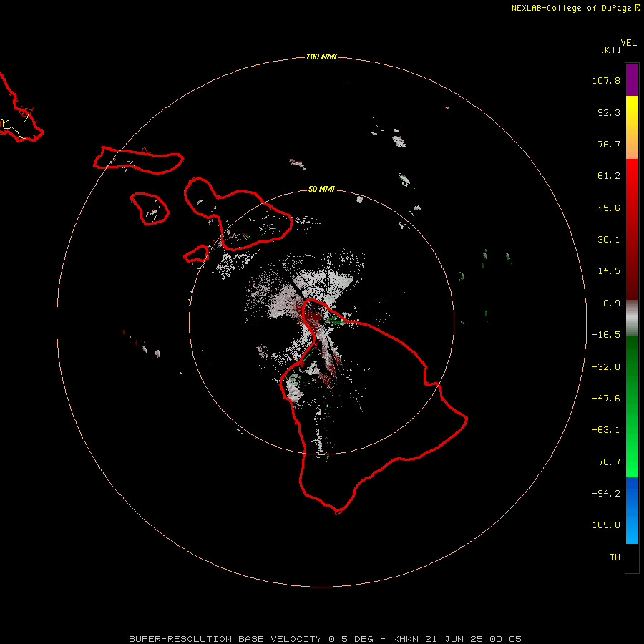Click the SUPER-RESOLUTION BASE VELOCITY caption
644x644 pixels.
(325, 639)
